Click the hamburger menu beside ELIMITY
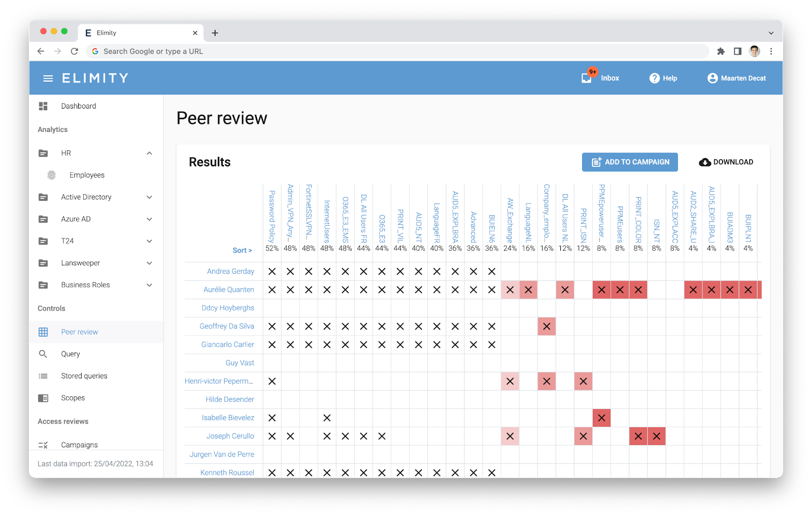This screenshot has width=812, height=516. [x=48, y=78]
